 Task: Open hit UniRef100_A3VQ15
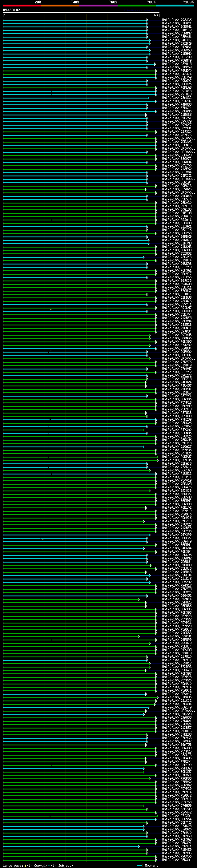177,64
